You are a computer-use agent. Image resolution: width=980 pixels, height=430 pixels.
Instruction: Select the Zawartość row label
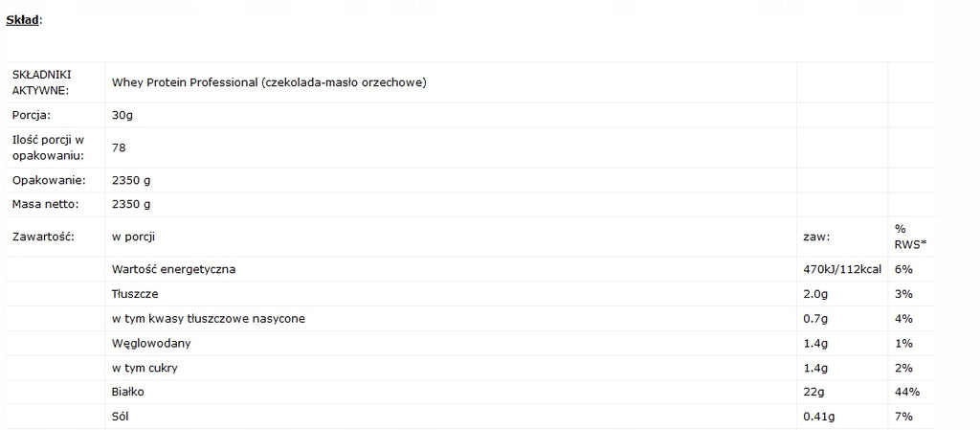tap(43, 237)
